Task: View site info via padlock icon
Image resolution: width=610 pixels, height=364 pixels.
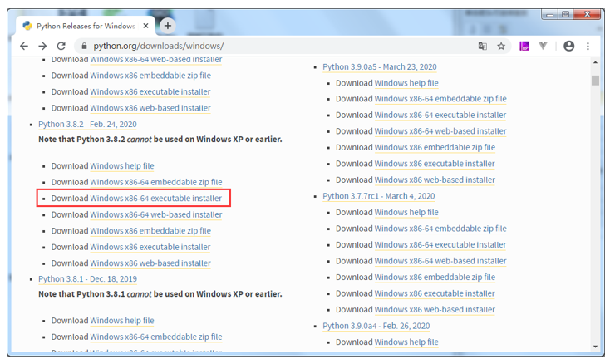Action: click(x=84, y=46)
